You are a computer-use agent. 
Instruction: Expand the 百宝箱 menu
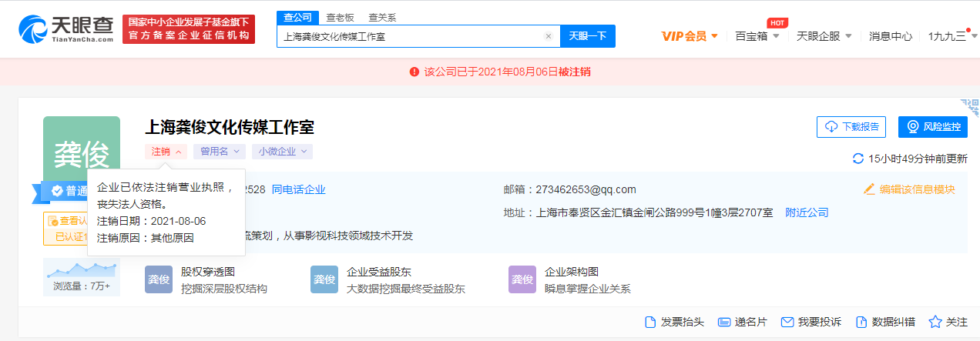[757, 36]
